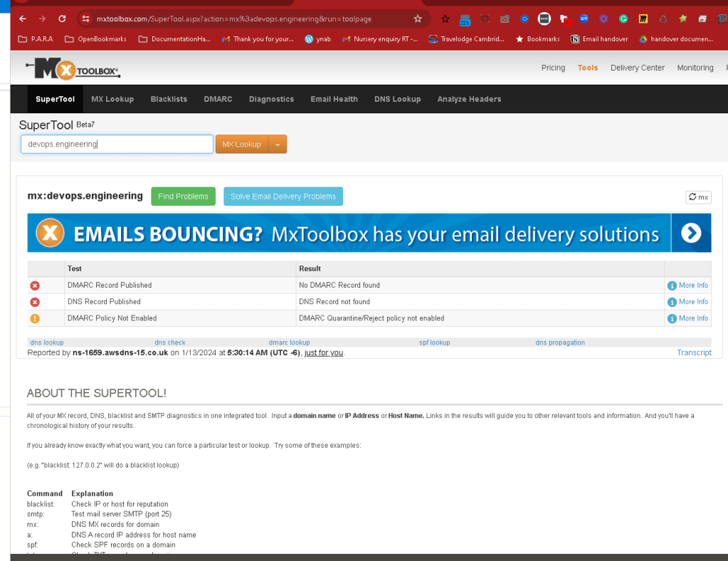Open the Travelodge Cambridge bookmark

(x=466, y=39)
